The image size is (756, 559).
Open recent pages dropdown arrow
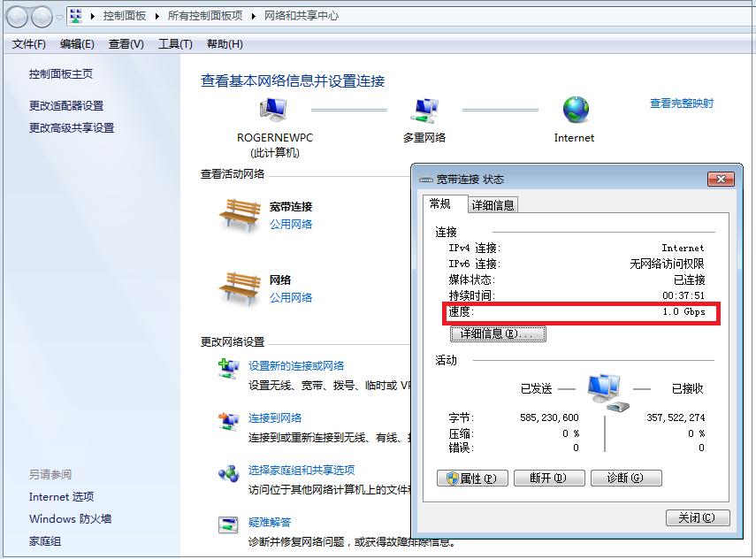tap(60, 18)
